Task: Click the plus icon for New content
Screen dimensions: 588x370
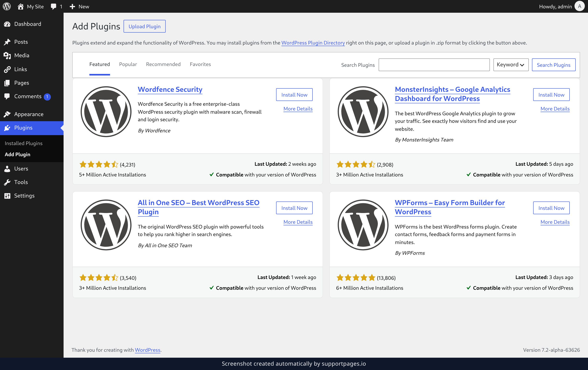Action: tap(72, 7)
